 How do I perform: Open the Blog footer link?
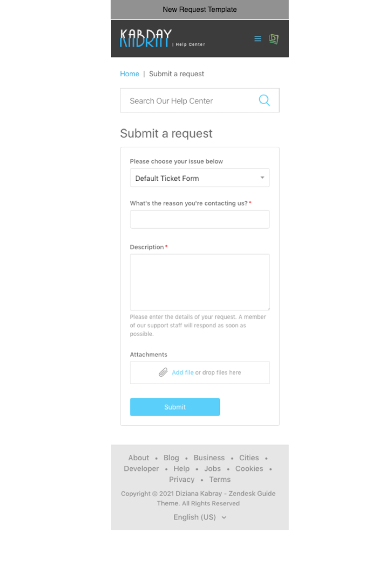[x=171, y=458]
